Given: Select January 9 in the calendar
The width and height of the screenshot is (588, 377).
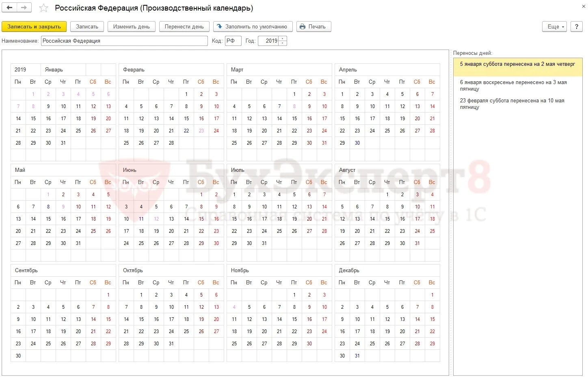Looking at the screenshot, I should tap(48, 106).
